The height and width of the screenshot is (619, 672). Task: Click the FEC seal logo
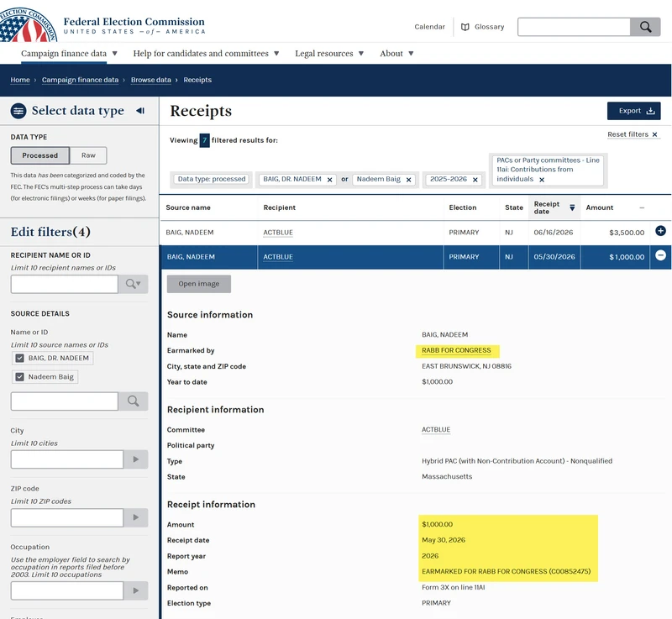click(27, 25)
